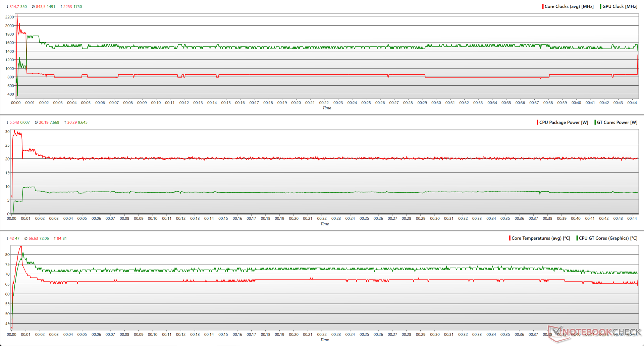This screenshot has width=644, height=346.
Task: Select the Core Clocks (avg) [MHz] legend label
Action: (x=569, y=6)
